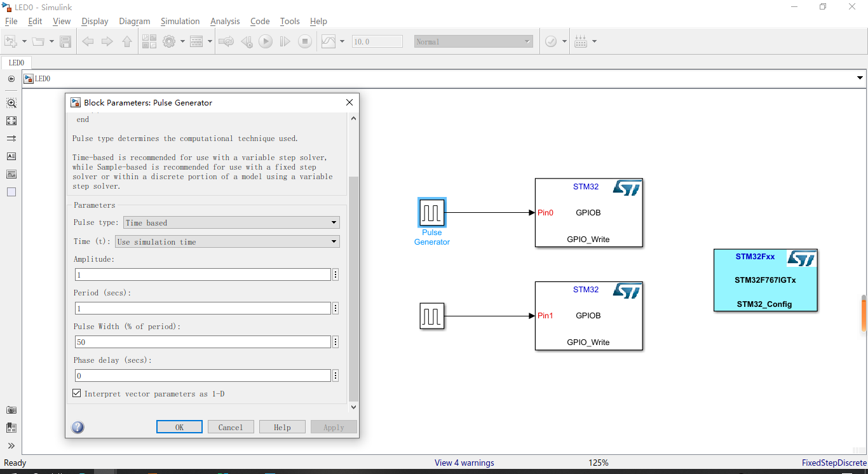The height and width of the screenshot is (474, 868).
Task: Expand the palette double-chevron icon
Action: pos(11,446)
